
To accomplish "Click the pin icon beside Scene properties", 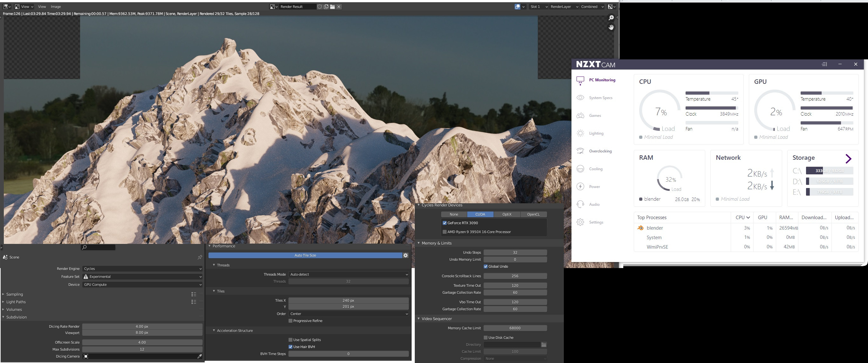I will [x=200, y=257].
